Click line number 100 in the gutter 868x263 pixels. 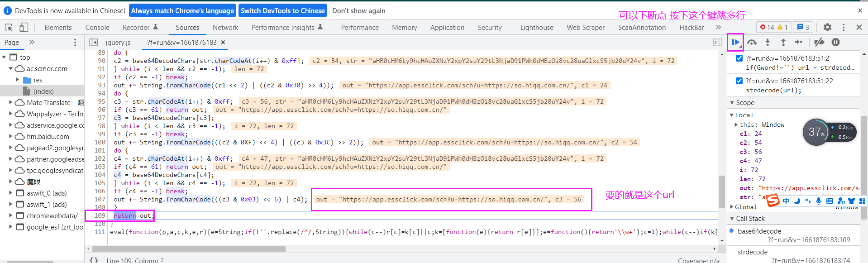coord(100,142)
